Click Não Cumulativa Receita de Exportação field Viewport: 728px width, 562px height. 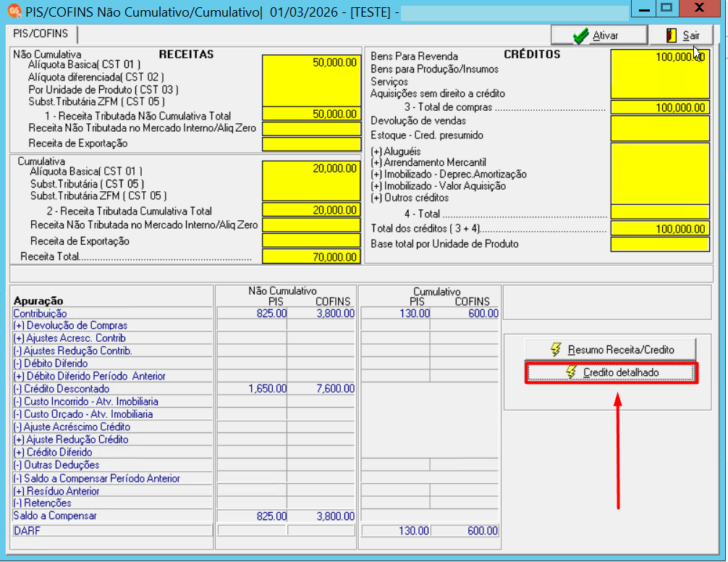[312, 144]
